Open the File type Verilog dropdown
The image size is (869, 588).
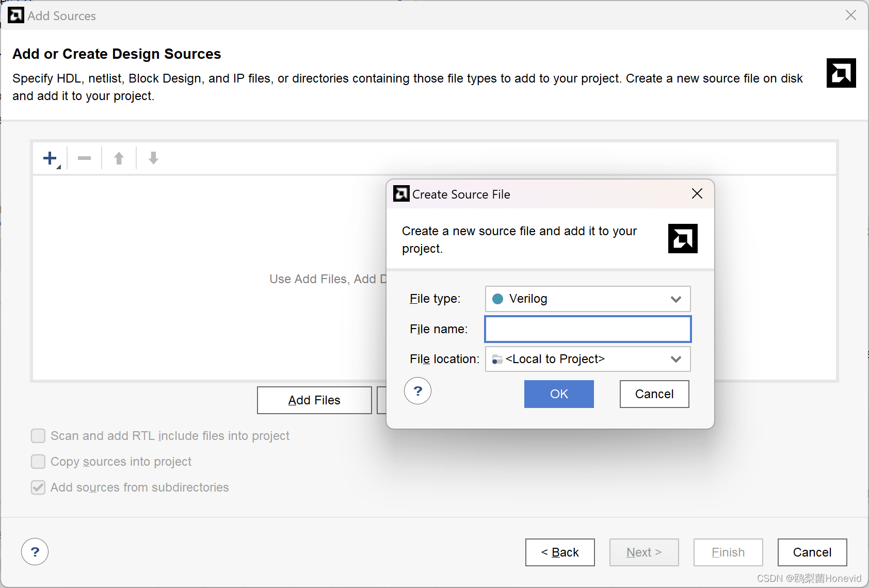588,299
